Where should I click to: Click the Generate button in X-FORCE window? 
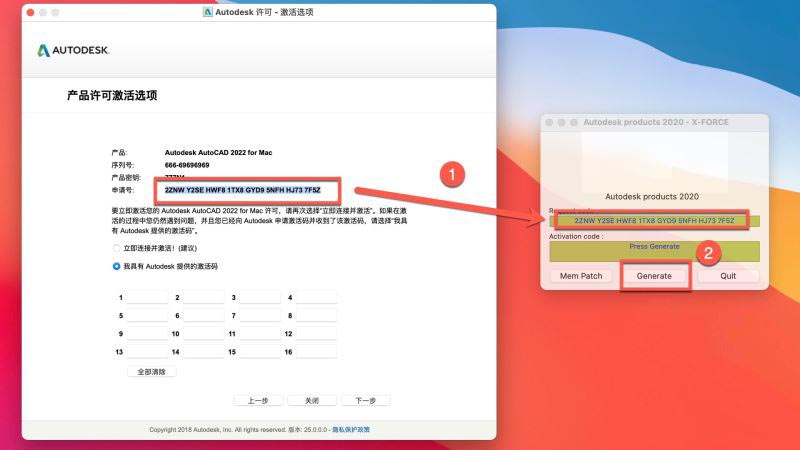coord(654,276)
